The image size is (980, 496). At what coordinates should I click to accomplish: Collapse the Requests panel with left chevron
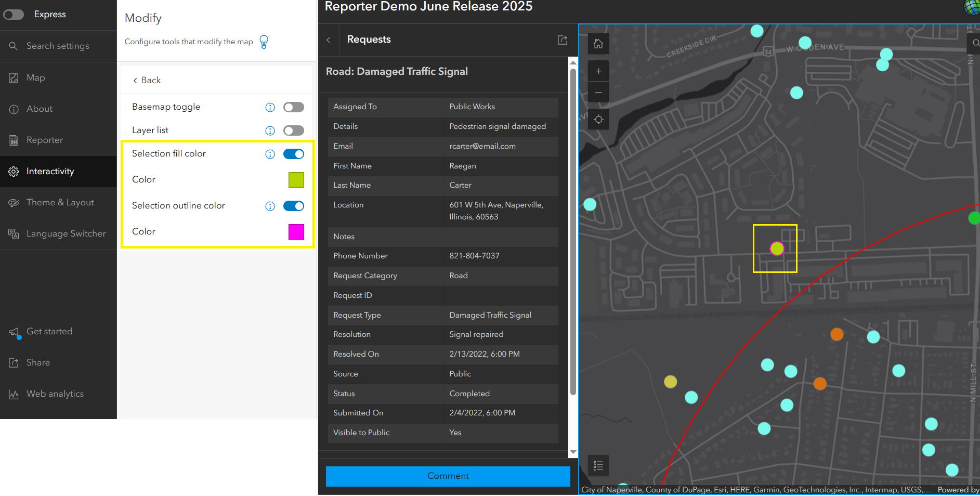coord(329,40)
